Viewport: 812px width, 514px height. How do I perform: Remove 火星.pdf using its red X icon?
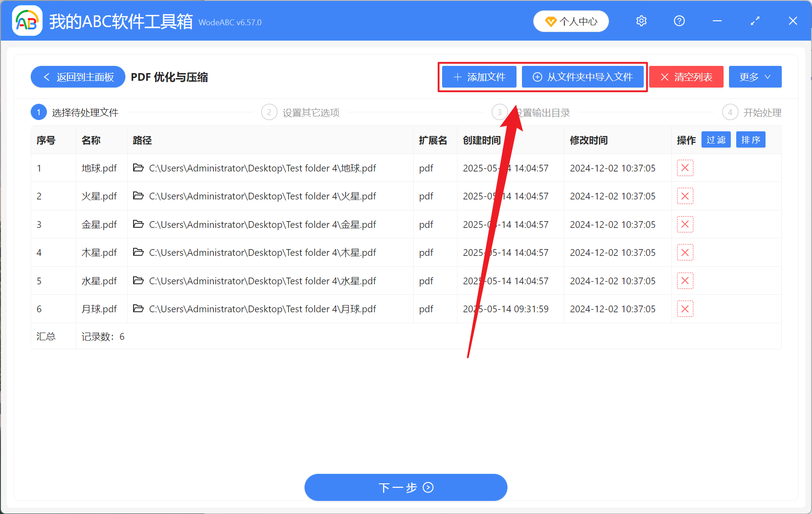click(x=685, y=196)
